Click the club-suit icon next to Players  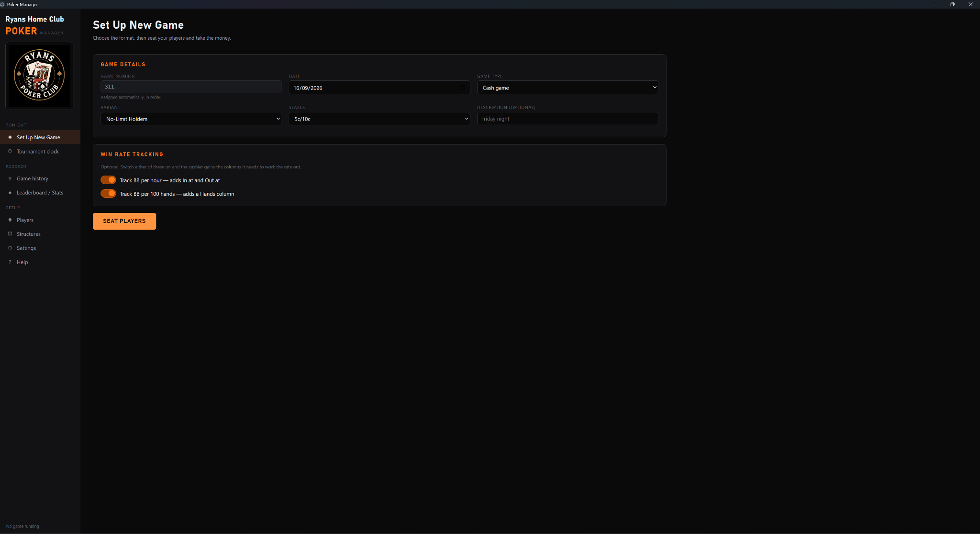click(x=10, y=220)
